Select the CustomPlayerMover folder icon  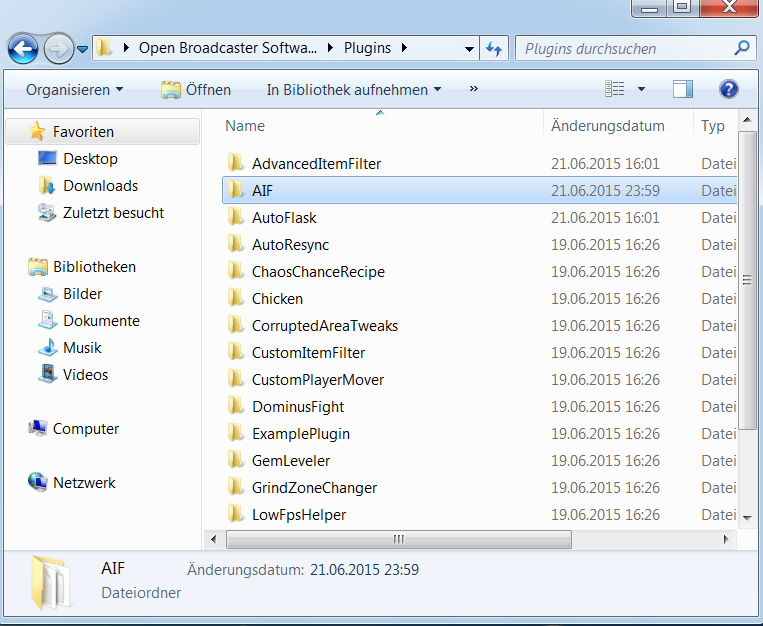tap(236, 379)
